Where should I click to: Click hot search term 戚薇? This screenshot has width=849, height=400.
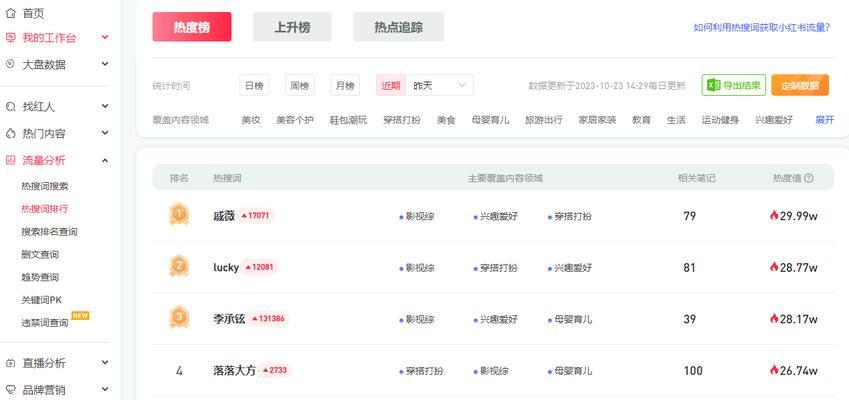(224, 215)
